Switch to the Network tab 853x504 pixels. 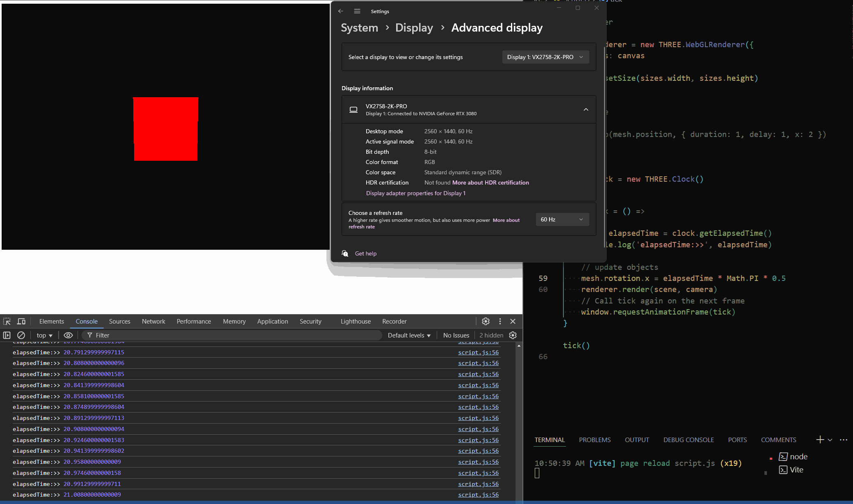point(153,322)
